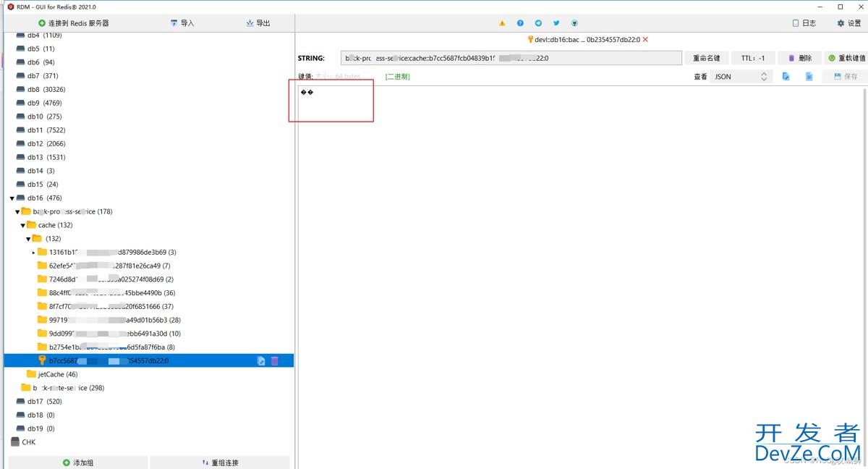The image size is (868, 469).
Task: Collapse the db16 database node
Action: 12,198
